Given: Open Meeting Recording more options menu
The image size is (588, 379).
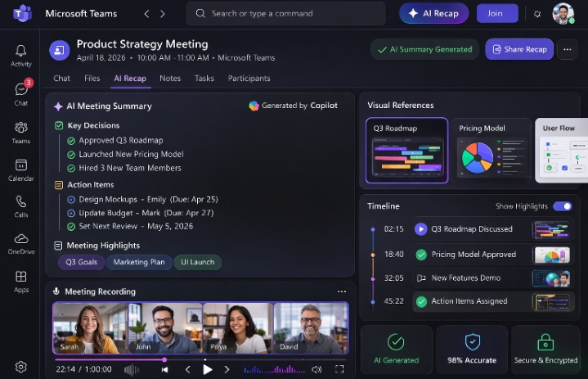Looking at the screenshot, I should click(x=342, y=291).
